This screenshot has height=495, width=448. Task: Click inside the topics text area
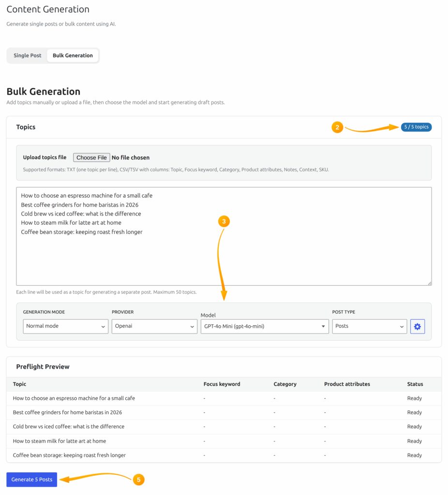click(224, 236)
